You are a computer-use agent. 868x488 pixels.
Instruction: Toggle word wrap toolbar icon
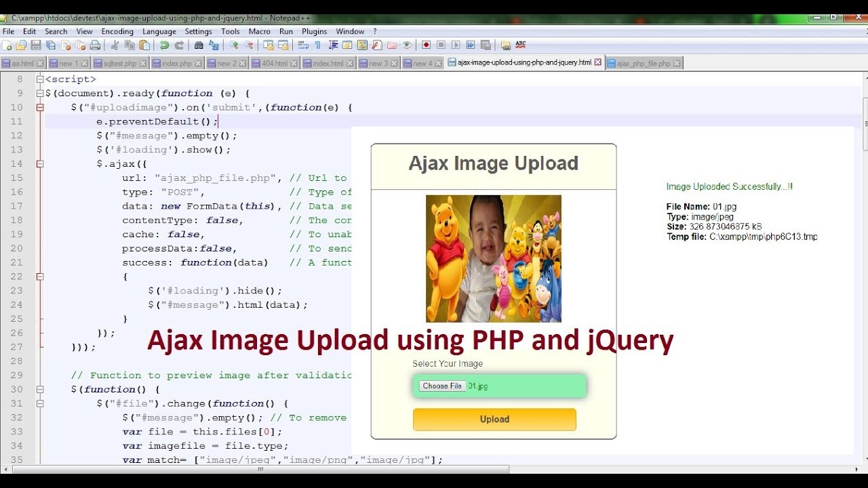[x=302, y=45]
